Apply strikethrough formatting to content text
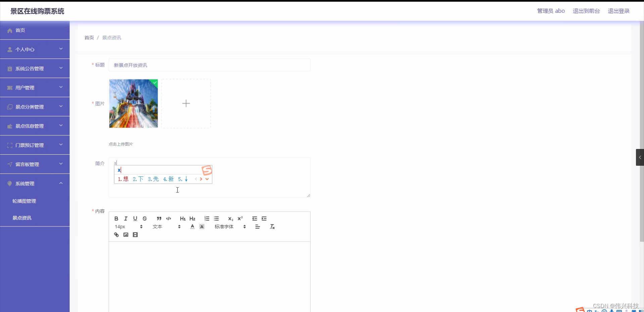Viewport: 644px width, 312px height. point(145,218)
